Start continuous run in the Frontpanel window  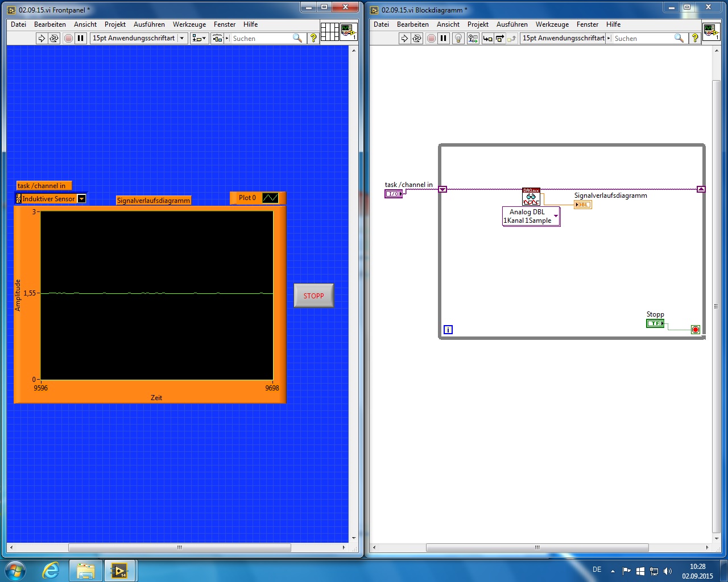[54, 38]
